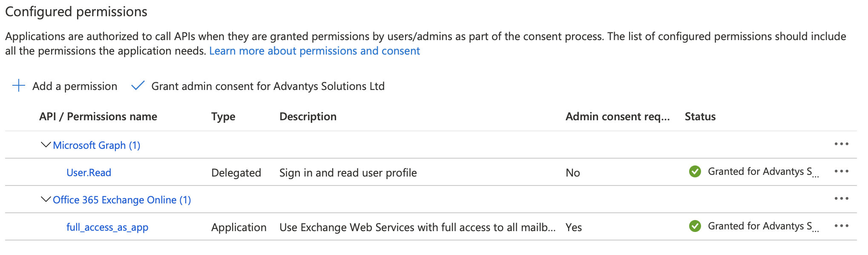The image size is (868, 255).
Task: Open the full_access_as_app permission details
Action: (x=107, y=227)
